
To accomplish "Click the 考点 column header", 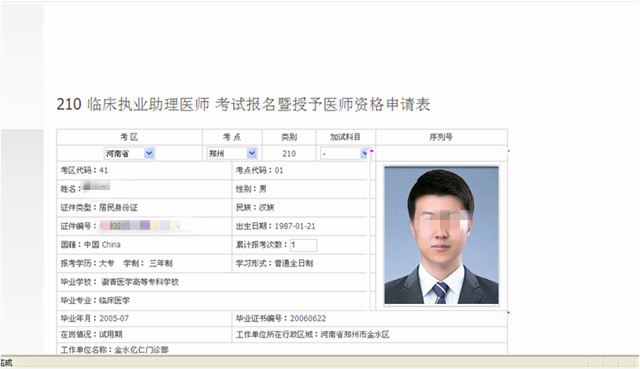I will pos(232,137).
